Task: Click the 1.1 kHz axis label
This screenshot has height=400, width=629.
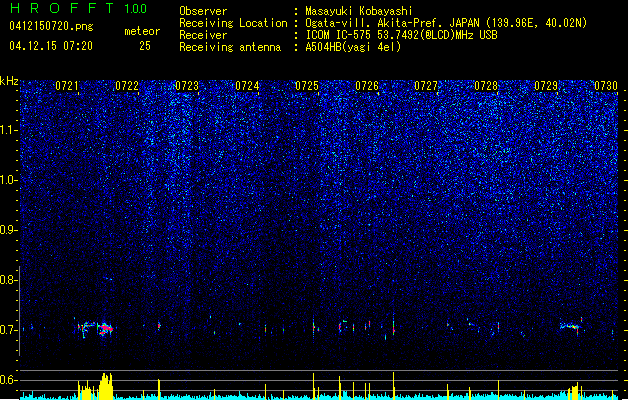Action: click(x=8, y=130)
